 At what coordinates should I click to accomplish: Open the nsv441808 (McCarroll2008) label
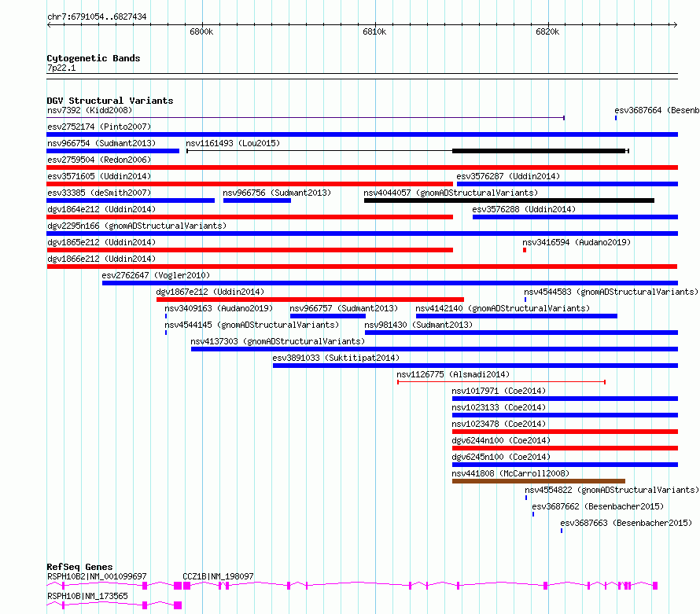(510, 473)
